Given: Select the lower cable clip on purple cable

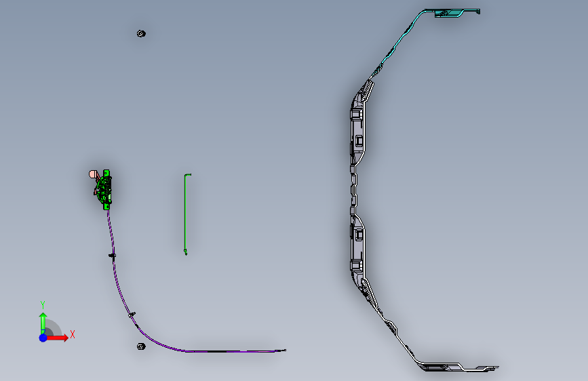Looking at the screenshot, I should 132,315.
